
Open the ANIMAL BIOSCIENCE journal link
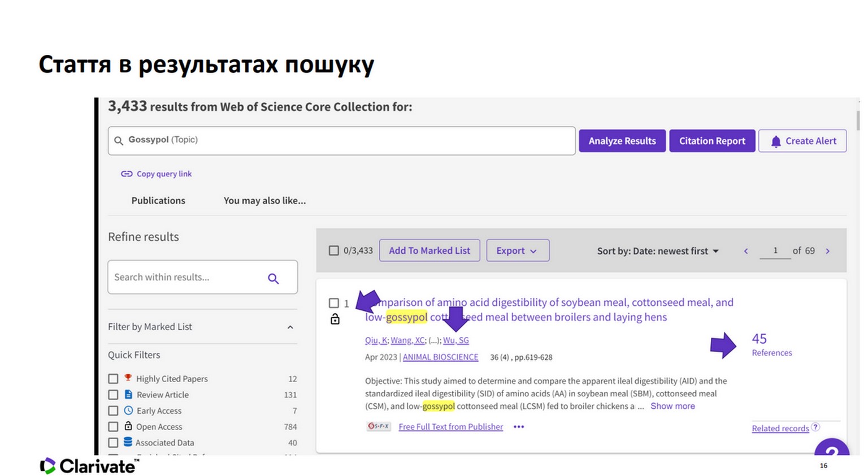pyautogui.click(x=440, y=357)
